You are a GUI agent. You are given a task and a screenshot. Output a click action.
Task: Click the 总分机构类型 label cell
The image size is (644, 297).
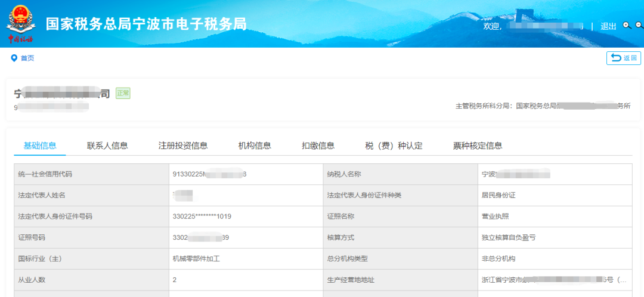click(401, 259)
